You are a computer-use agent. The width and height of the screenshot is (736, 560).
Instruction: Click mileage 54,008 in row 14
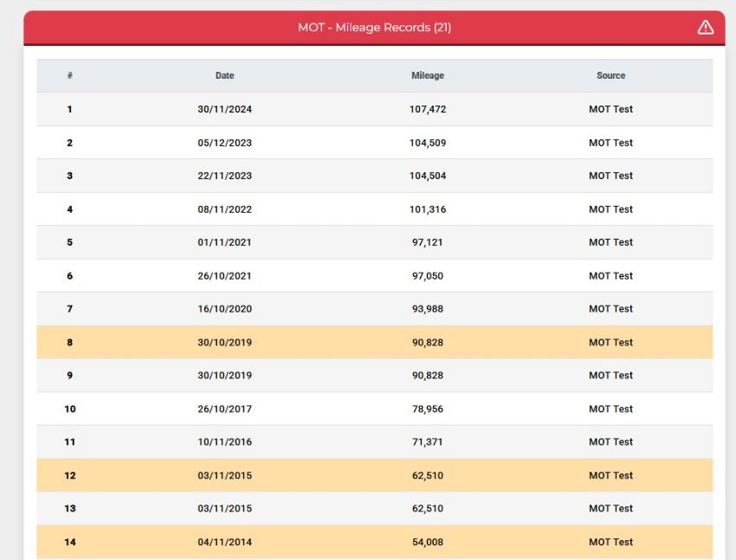pos(427,542)
